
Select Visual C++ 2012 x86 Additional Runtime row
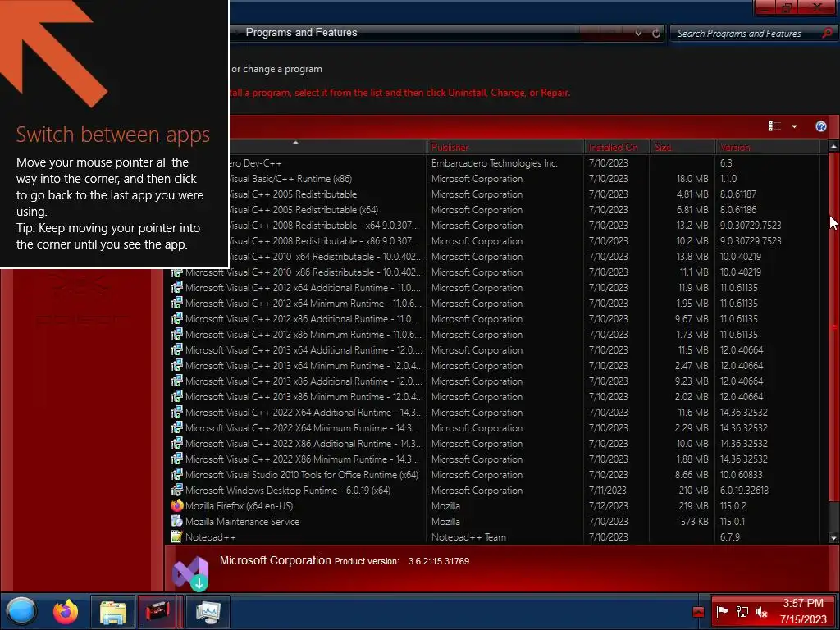click(493, 319)
